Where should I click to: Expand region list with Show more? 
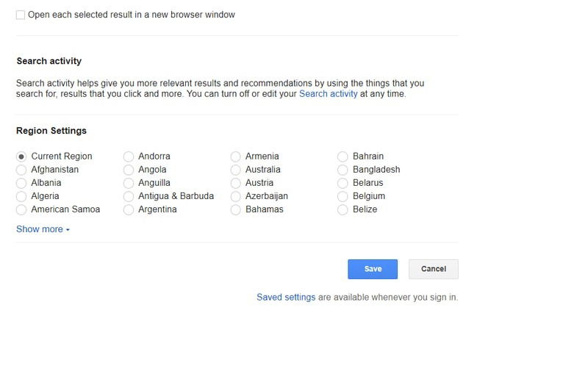pos(43,229)
